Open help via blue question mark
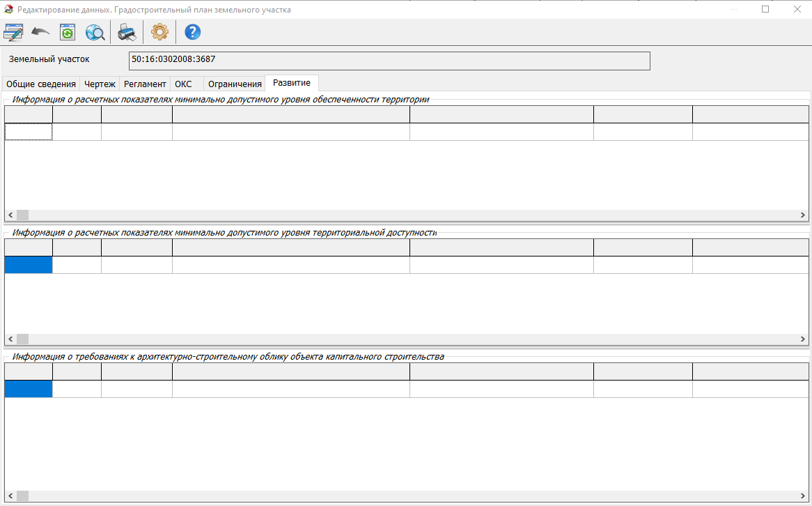 click(x=192, y=32)
